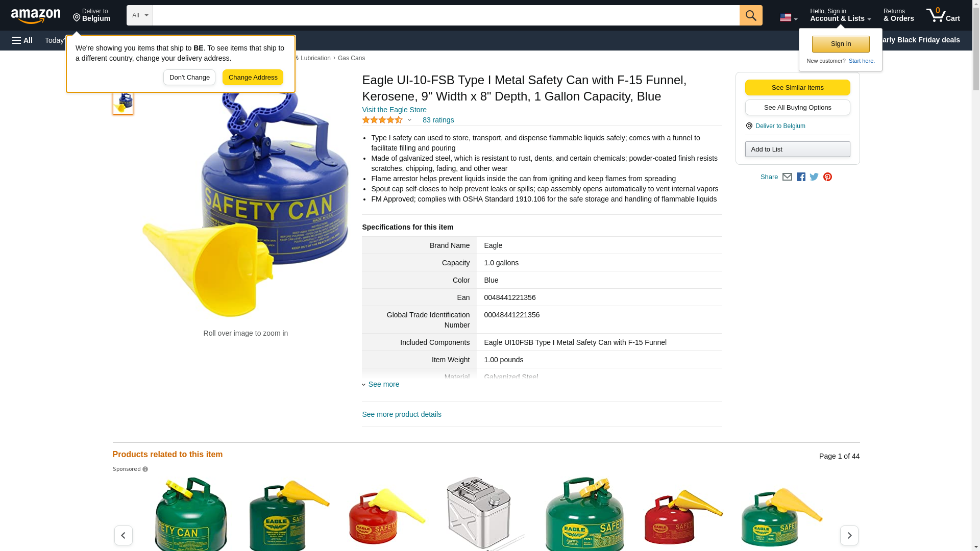Open the cart icon

(943, 15)
